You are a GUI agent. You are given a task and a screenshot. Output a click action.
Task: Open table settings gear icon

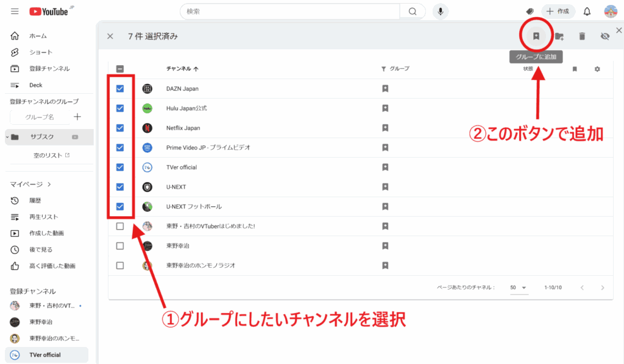point(597,69)
